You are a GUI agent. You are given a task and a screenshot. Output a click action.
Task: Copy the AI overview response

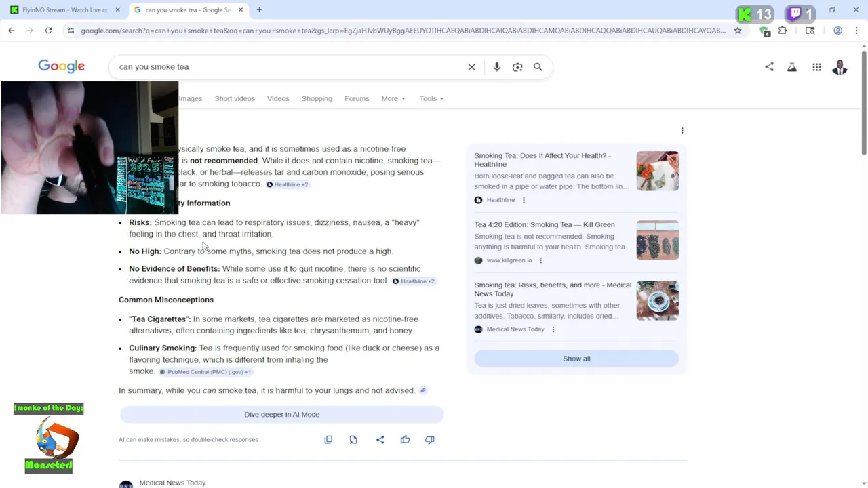328,440
